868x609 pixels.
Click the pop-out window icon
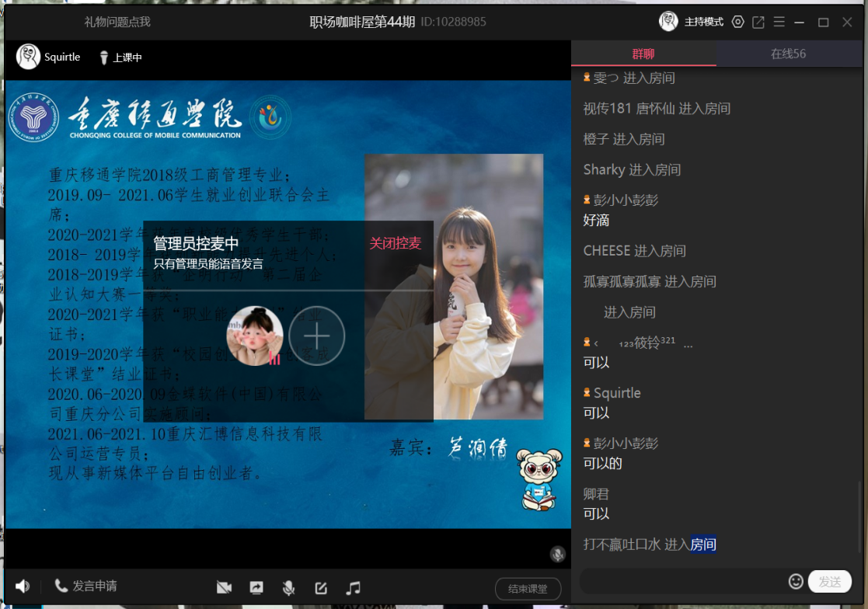(758, 22)
